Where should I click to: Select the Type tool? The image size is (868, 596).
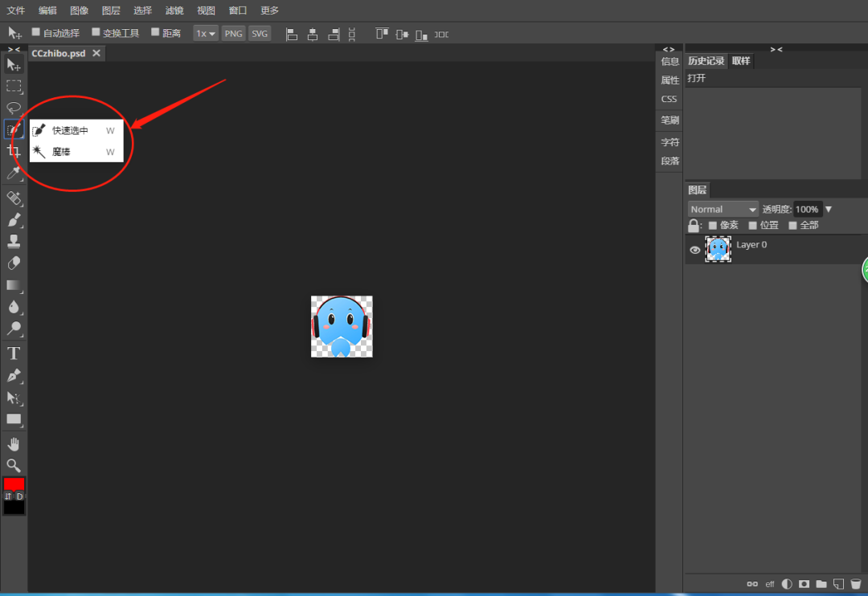[x=14, y=353]
